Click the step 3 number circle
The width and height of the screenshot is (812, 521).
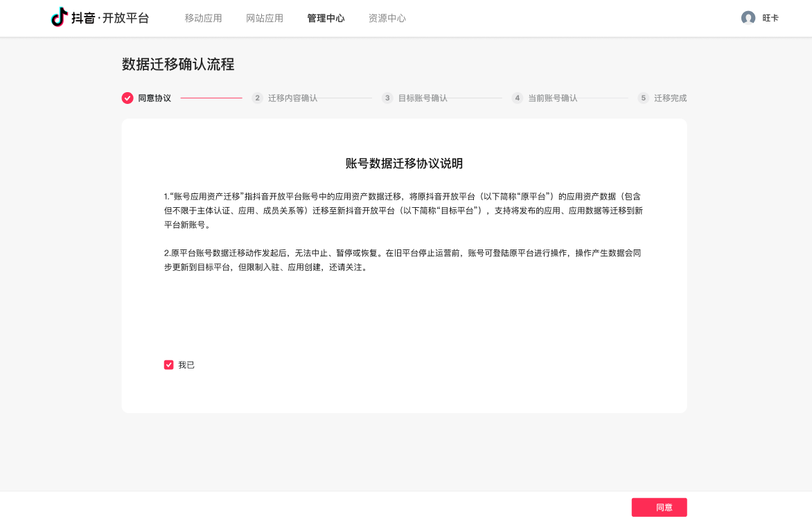(x=387, y=98)
